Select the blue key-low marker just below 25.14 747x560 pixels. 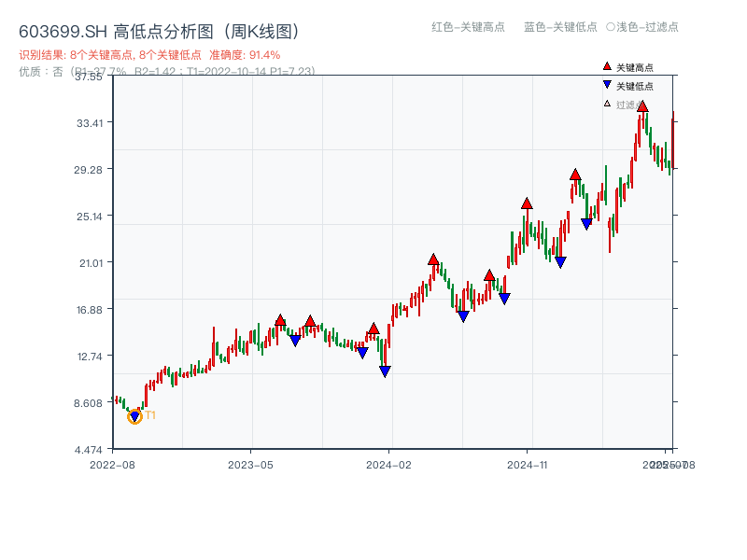(586, 224)
